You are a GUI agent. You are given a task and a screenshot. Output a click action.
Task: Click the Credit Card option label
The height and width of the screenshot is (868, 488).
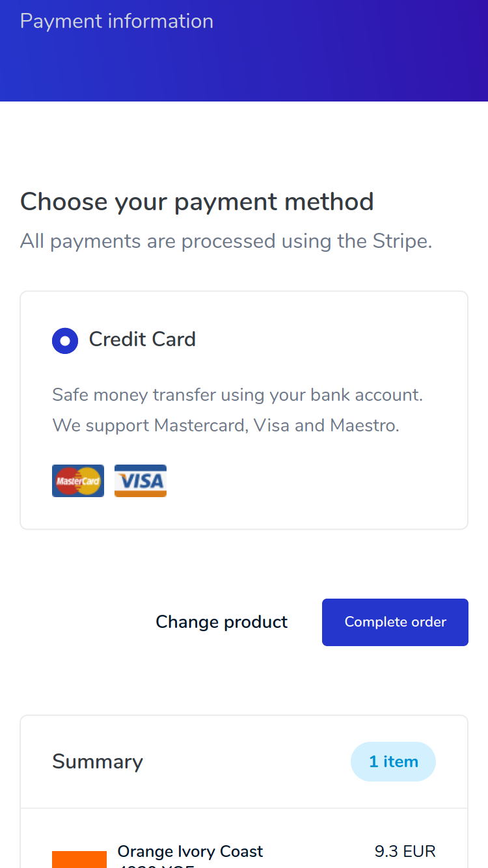click(x=142, y=339)
